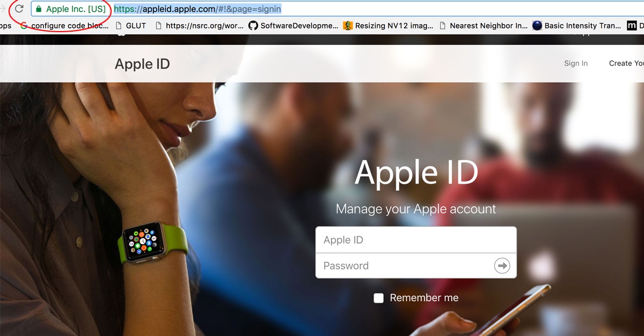Check the Remember me checkbox
The image size is (644, 336).
click(x=379, y=298)
